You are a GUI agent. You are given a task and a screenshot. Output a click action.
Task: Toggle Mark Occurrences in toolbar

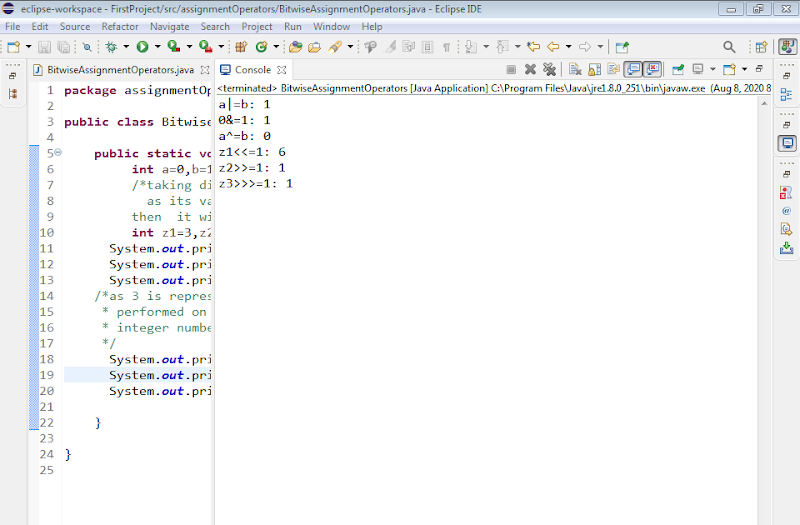390,47
